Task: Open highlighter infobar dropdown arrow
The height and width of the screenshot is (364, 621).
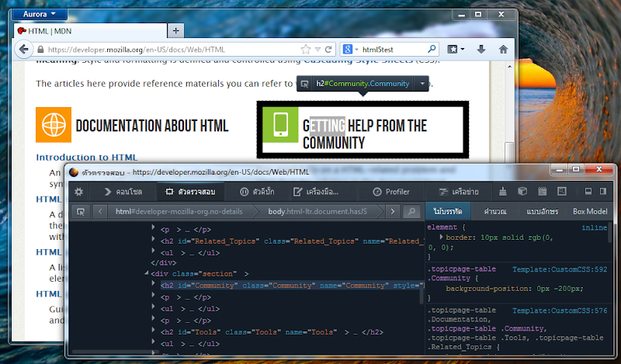Action: [422, 84]
